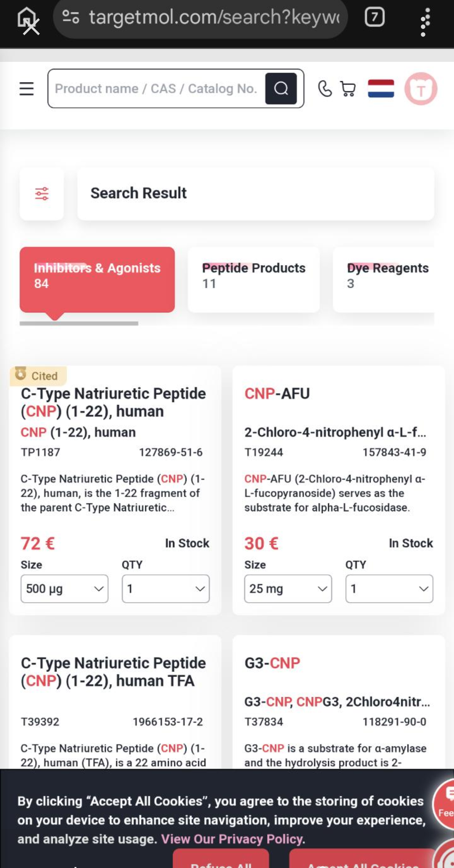Click the search magnifier button
This screenshot has height=868, width=454.
coord(281,89)
